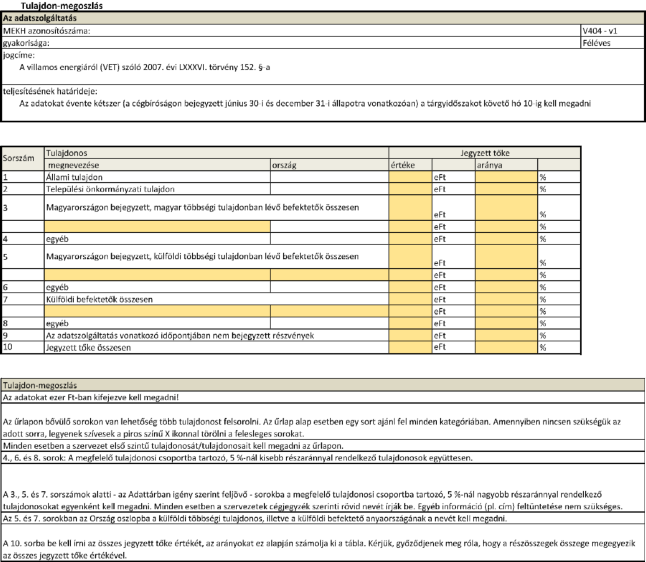Click érték cell in row 10 Jegyzett tőke összesen
Screen dimensions: 646x562
[408, 348]
